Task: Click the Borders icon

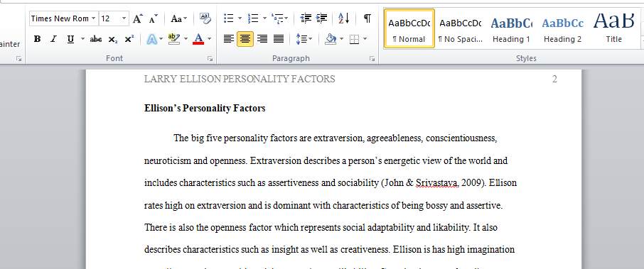Action: (354, 39)
